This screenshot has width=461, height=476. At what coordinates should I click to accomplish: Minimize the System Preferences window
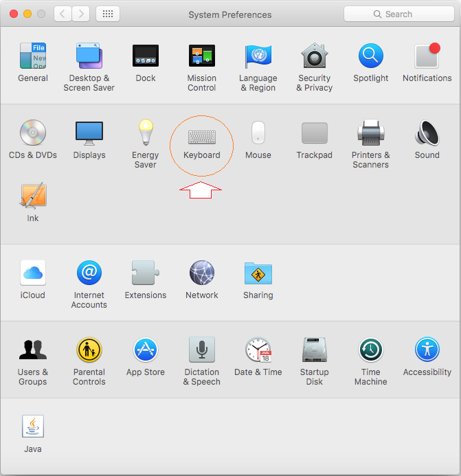[x=27, y=14]
